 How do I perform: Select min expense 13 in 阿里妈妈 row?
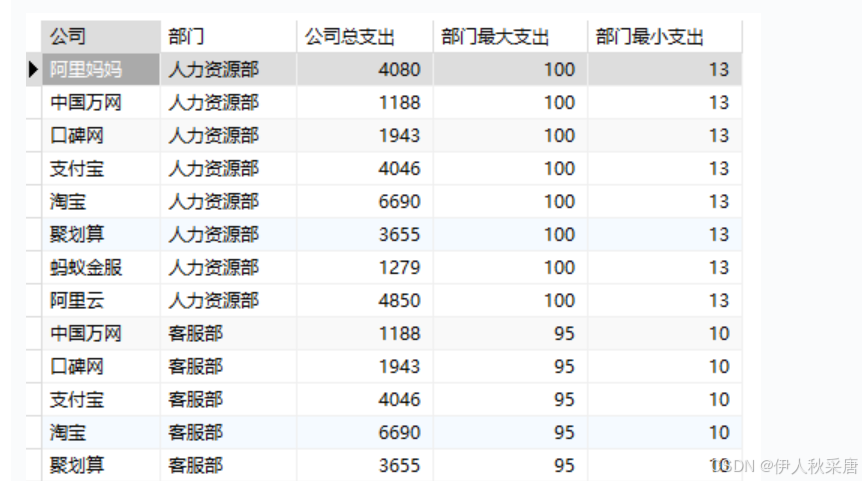[x=665, y=70]
